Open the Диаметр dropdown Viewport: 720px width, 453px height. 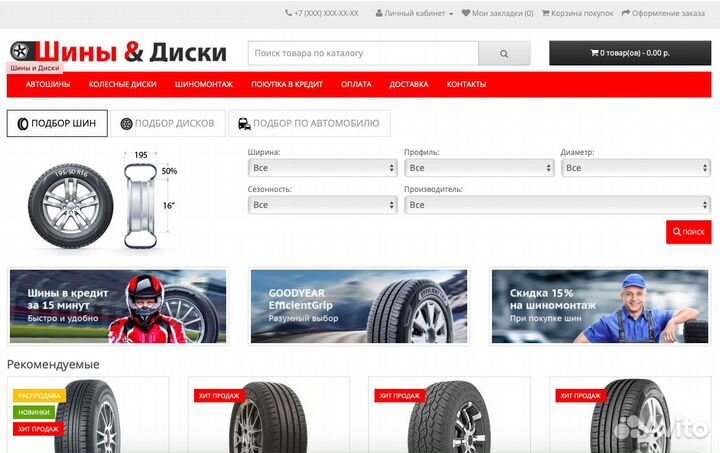click(x=636, y=168)
